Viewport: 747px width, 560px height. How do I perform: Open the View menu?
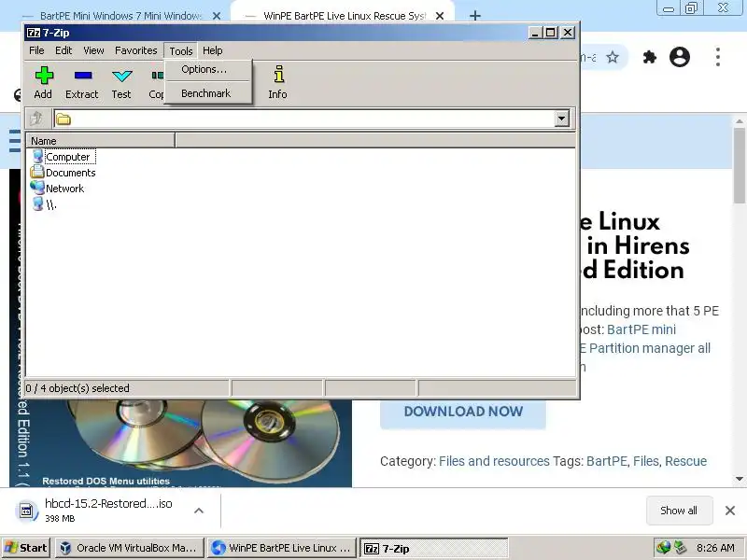coord(93,50)
